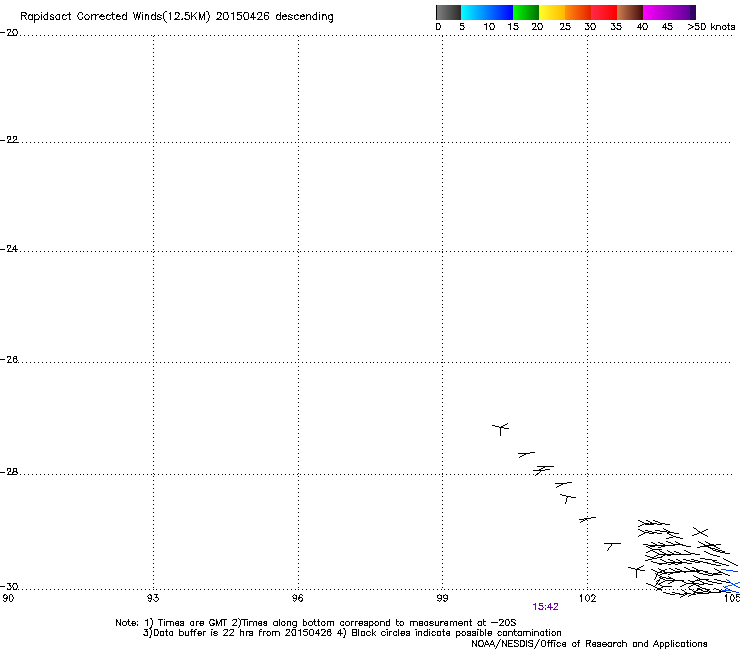Click the longitude label '93'
This screenshot has width=740, height=650.
[x=153, y=599]
